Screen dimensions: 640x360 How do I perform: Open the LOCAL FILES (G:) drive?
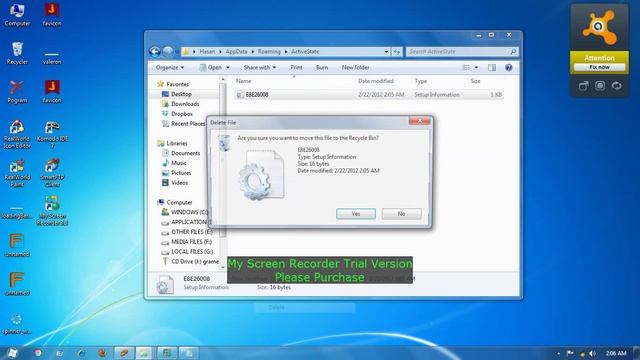tap(192, 252)
